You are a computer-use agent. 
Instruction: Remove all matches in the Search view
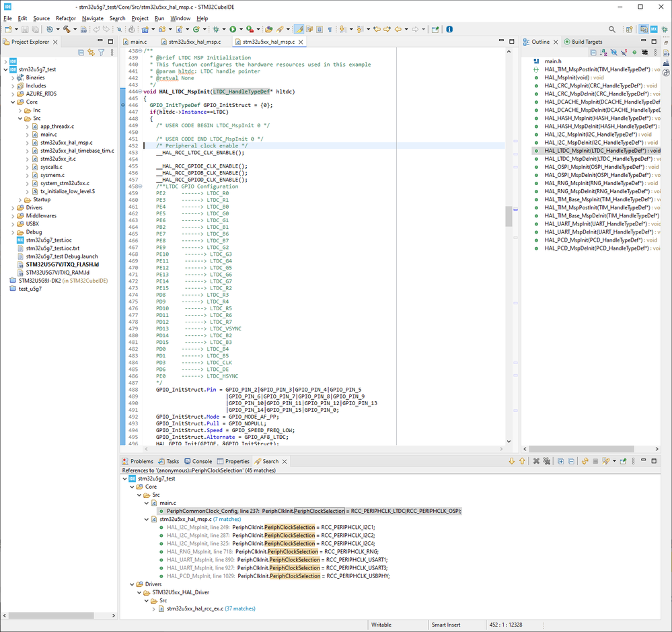tap(548, 462)
